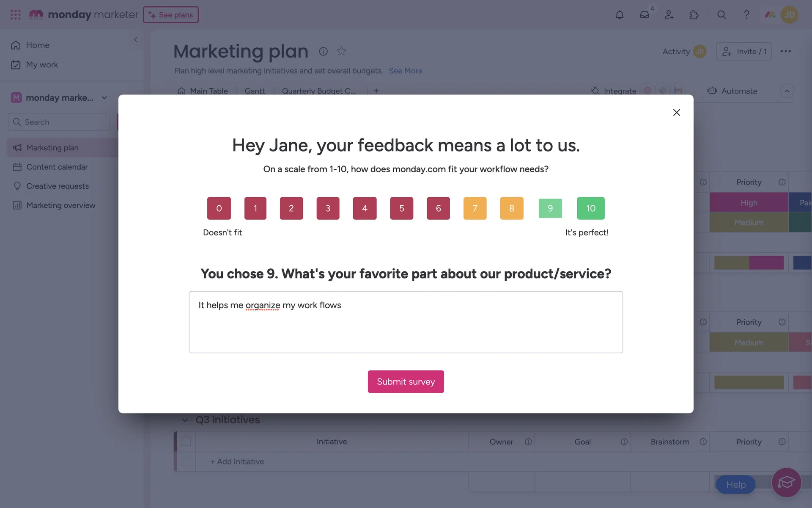This screenshot has width=812, height=508.
Task: Select rating 7 on the survey scale
Action: [x=475, y=208]
